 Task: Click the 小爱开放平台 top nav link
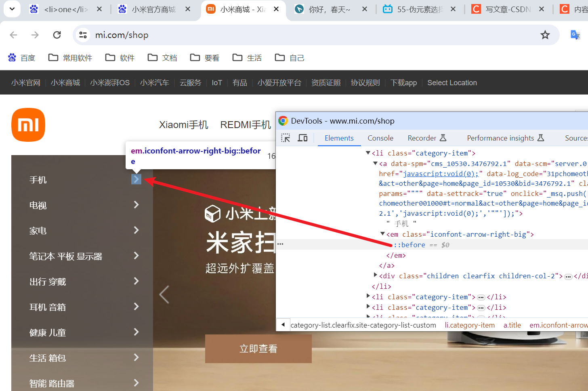[x=279, y=83]
